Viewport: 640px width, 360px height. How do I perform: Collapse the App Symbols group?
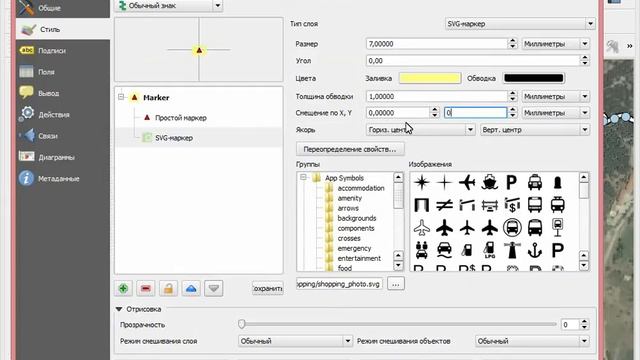point(303,177)
